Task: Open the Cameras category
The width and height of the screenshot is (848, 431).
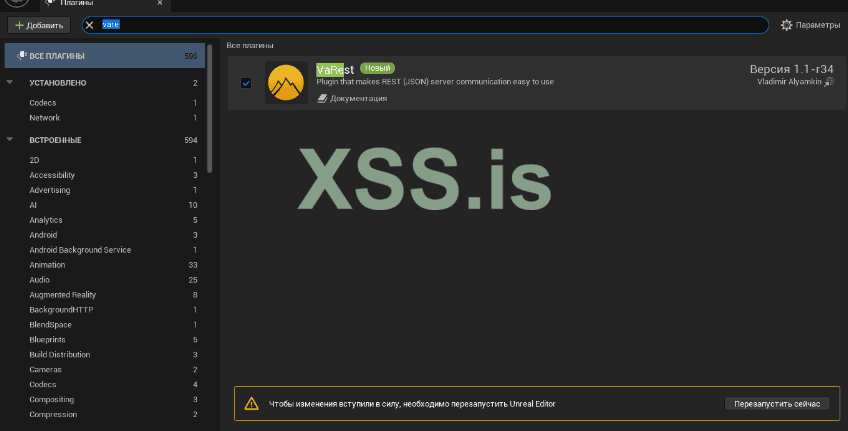Action: click(x=45, y=369)
